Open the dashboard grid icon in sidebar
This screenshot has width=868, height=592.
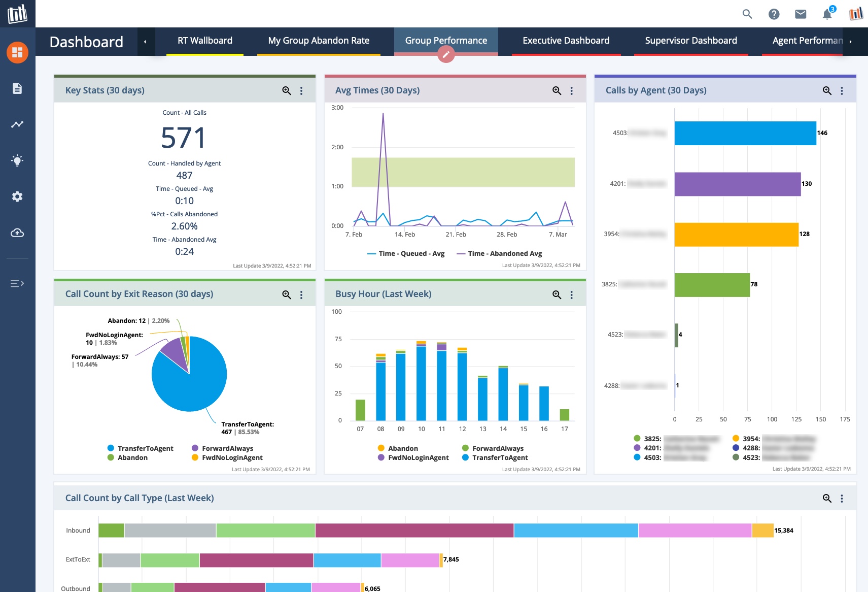click(x=17, y=52)
